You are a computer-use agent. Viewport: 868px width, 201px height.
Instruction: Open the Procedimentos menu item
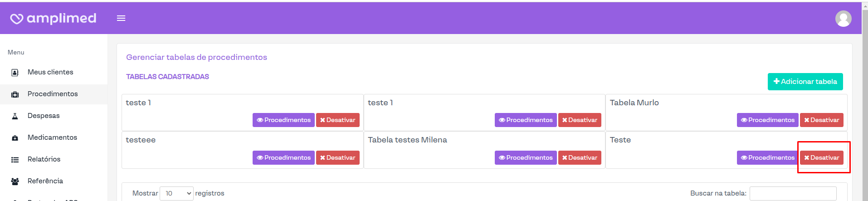pyautogui.click(x=53, y=94)
